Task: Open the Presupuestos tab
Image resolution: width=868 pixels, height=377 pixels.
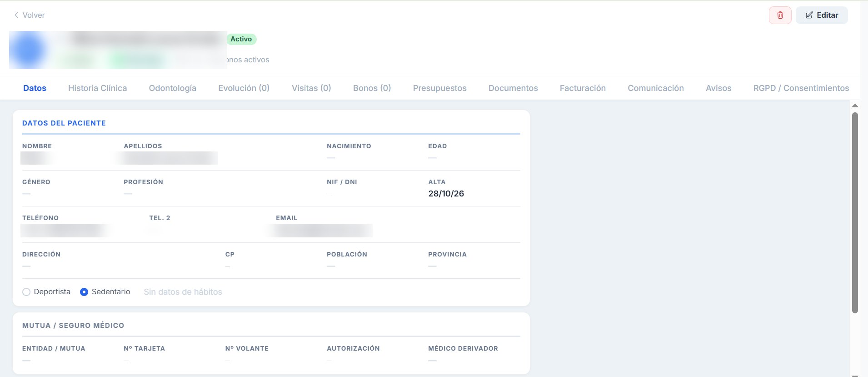Action: (440, 88)
